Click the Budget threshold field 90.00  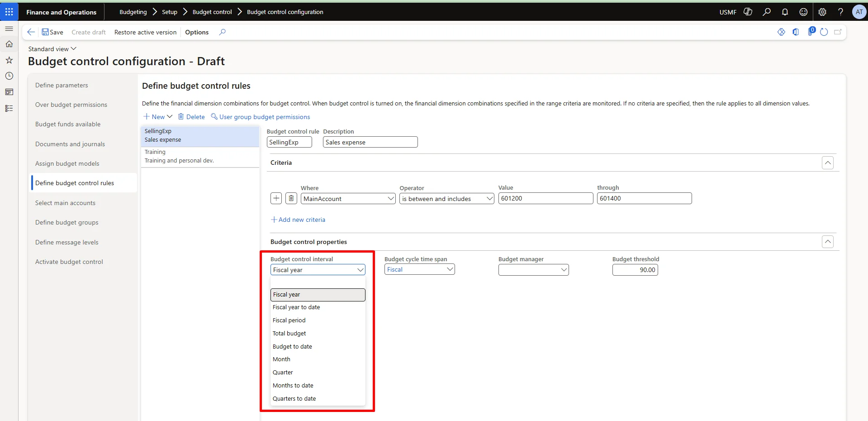tap(635, 270)
